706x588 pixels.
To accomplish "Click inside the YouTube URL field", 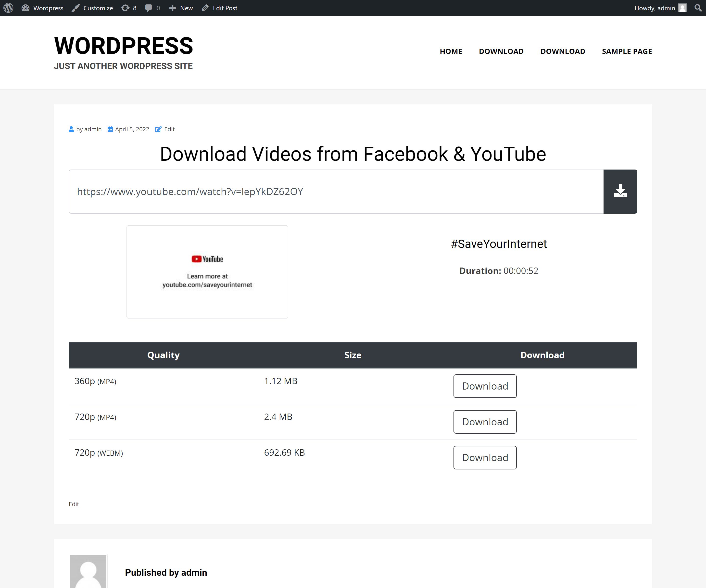I will click(336, 192).
